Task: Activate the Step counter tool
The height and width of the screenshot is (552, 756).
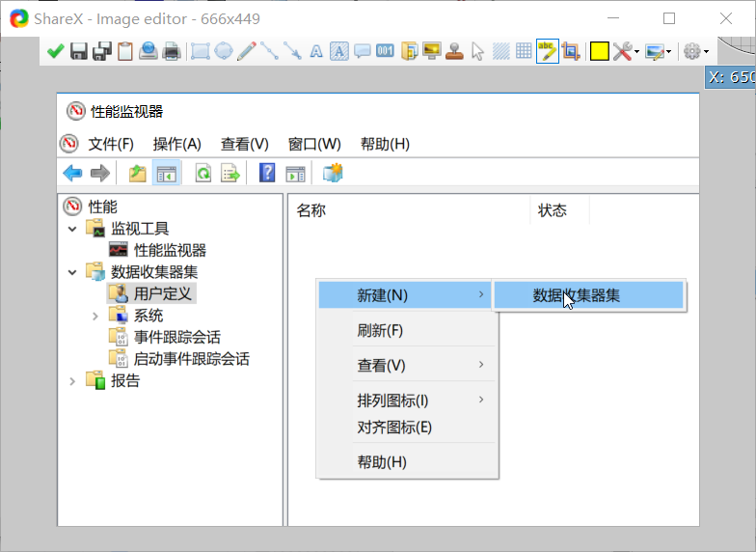Action: [385, 51]
